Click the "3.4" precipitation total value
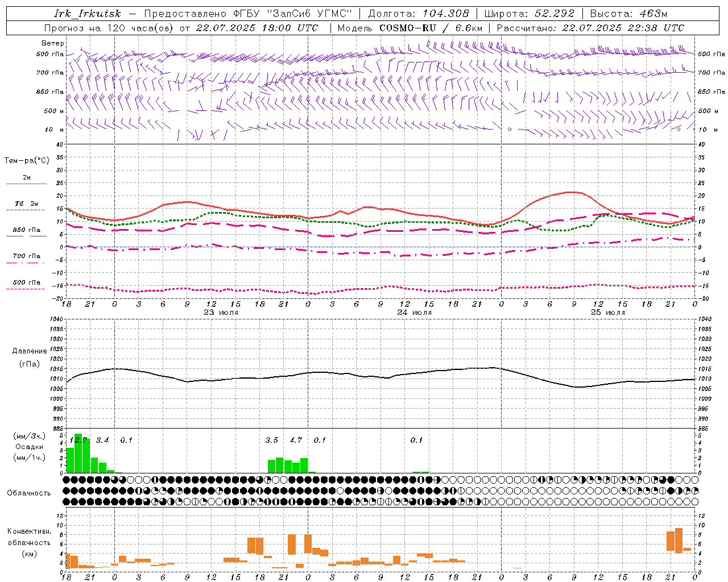The width and height of the screenshot is (728, 582). (x=102, y=440)
